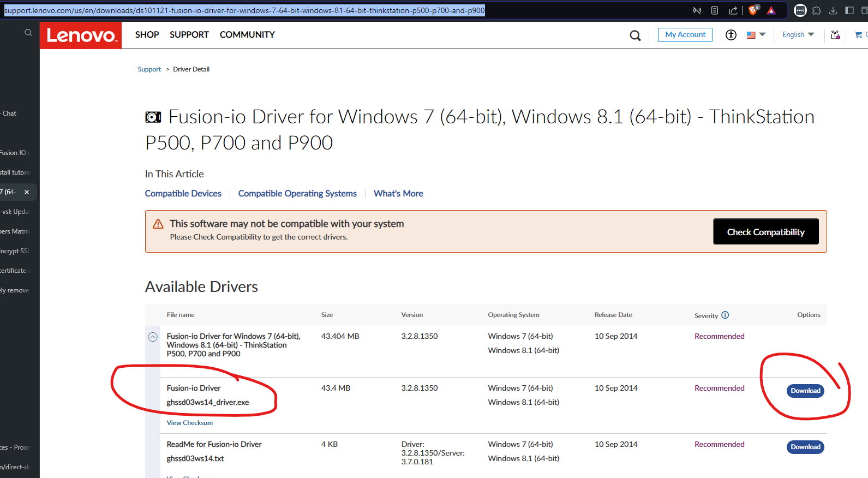Switch to the 'ly remove' vertical tab

(x=19, y=290)
